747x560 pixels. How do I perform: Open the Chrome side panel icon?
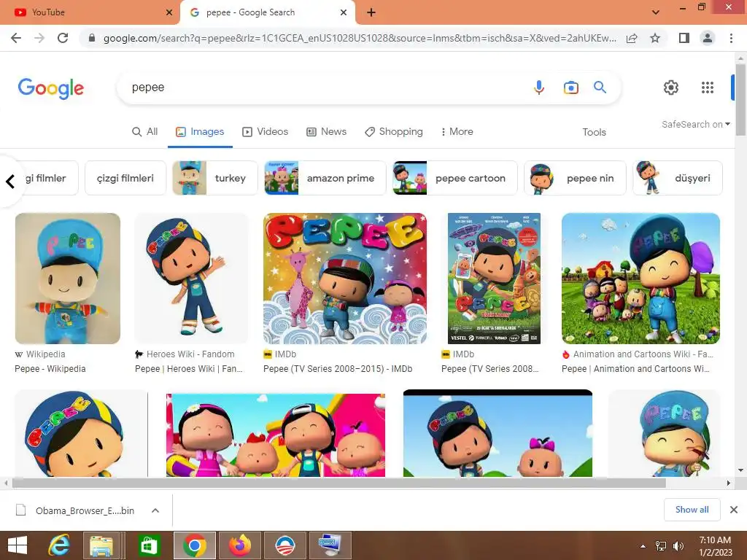[x=684, y=38]
